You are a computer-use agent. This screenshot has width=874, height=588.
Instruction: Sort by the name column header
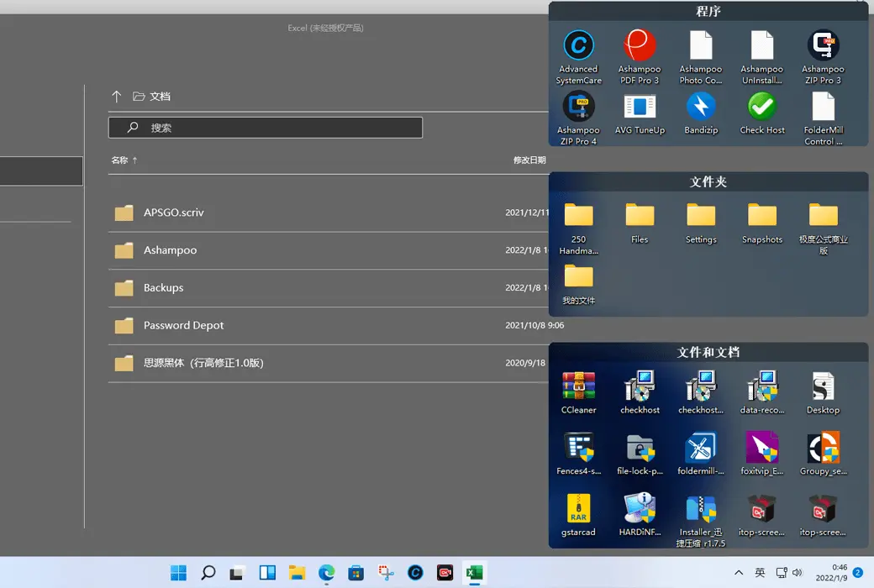[x=119, y=160]
